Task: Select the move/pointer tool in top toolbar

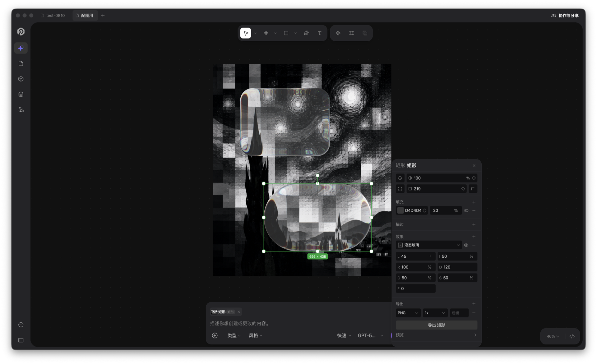Action: (246, 33)
